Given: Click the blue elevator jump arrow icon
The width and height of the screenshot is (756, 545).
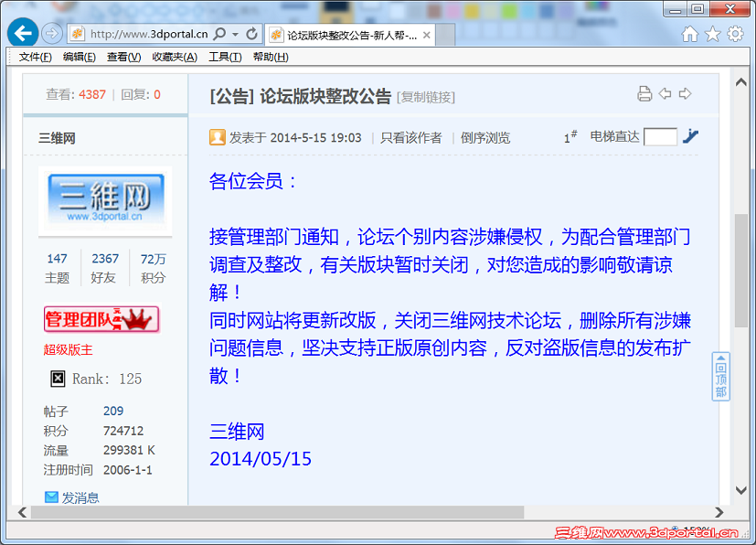Looking at the screenshot, I should tap(690, 135).
